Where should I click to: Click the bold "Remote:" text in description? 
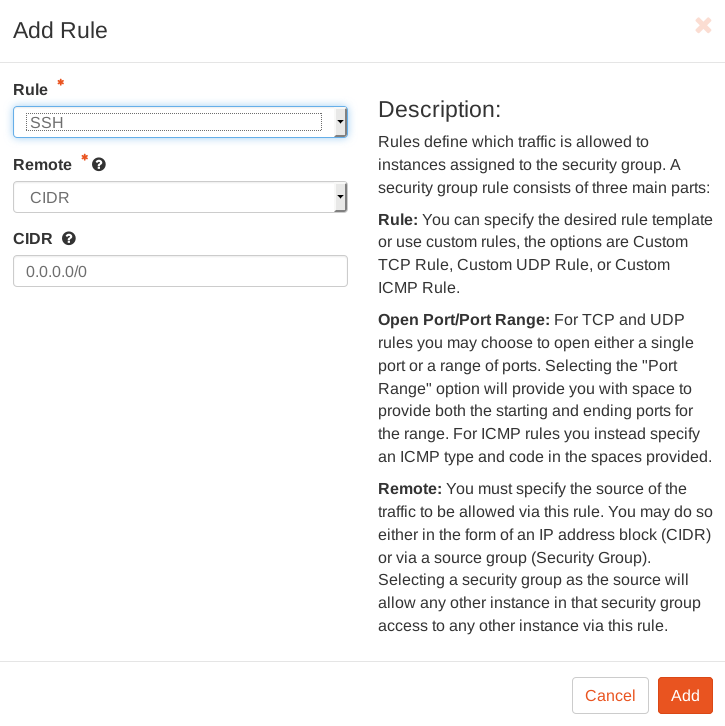click(410, 489)
